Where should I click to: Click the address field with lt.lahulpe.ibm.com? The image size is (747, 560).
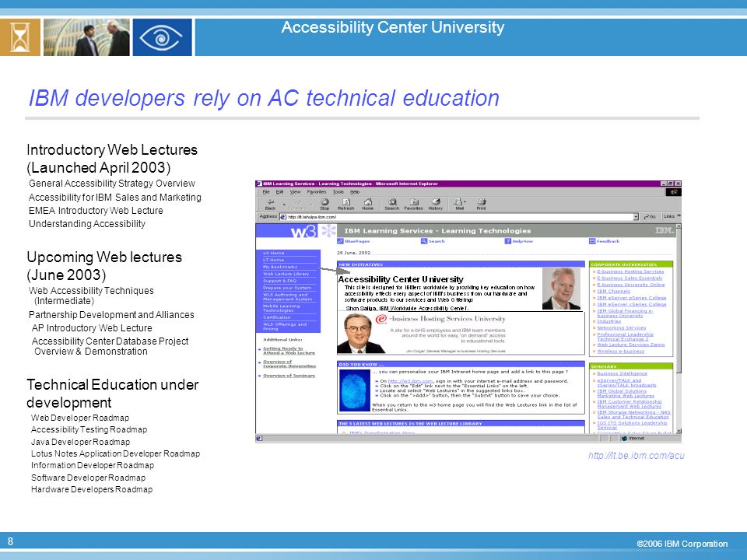(x=458, y=217)
